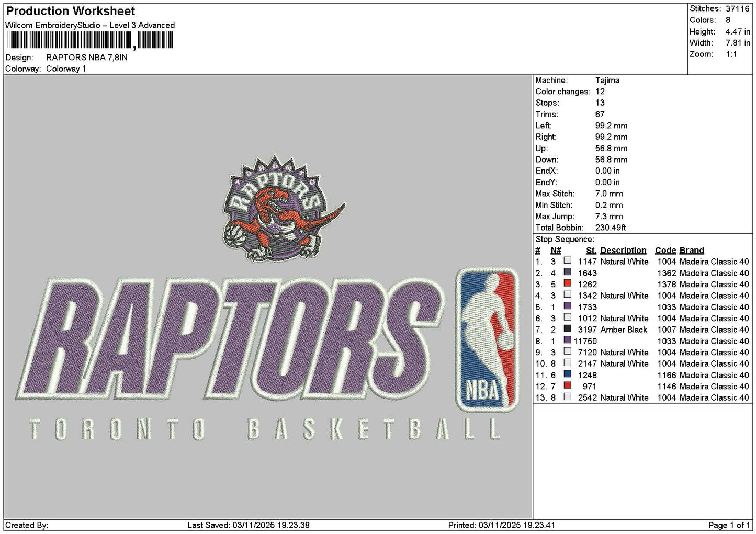Click 'Amber Black' description in stop row 7
The image size is (756, 534).
click(624, 330)
